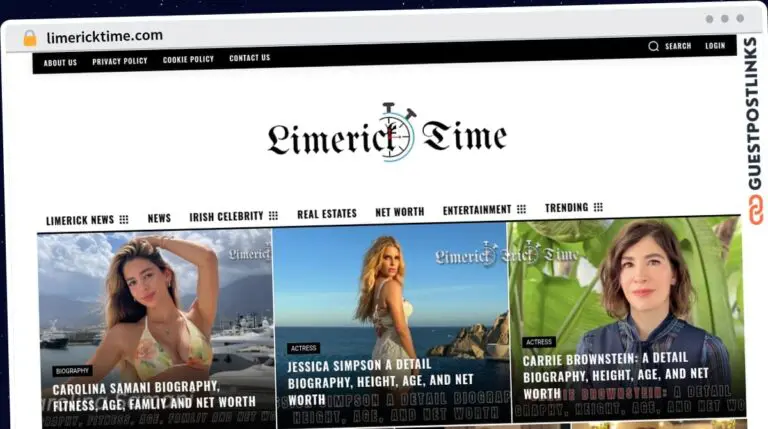Image resolution: width=768 pixels, height=429 pixels.
Task: Open the Limerick News menu item
Action: point(80,220)
